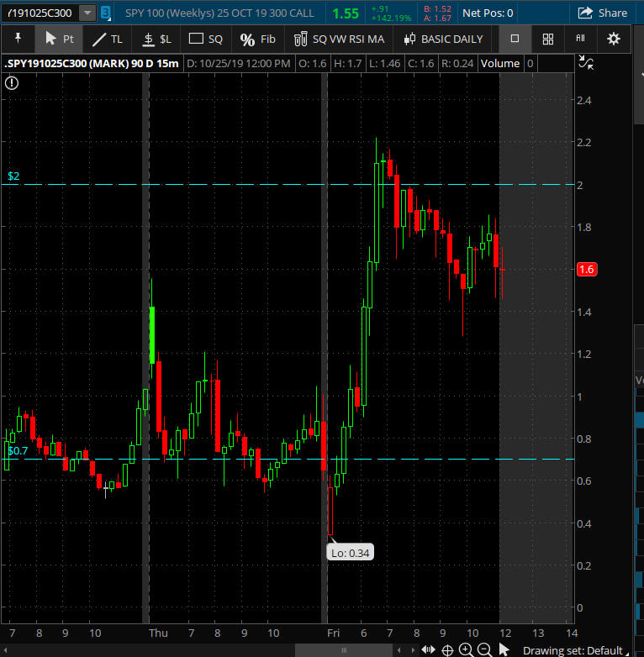Click the Share button
The width and height of the screenshot is (644, 657).
603,13
